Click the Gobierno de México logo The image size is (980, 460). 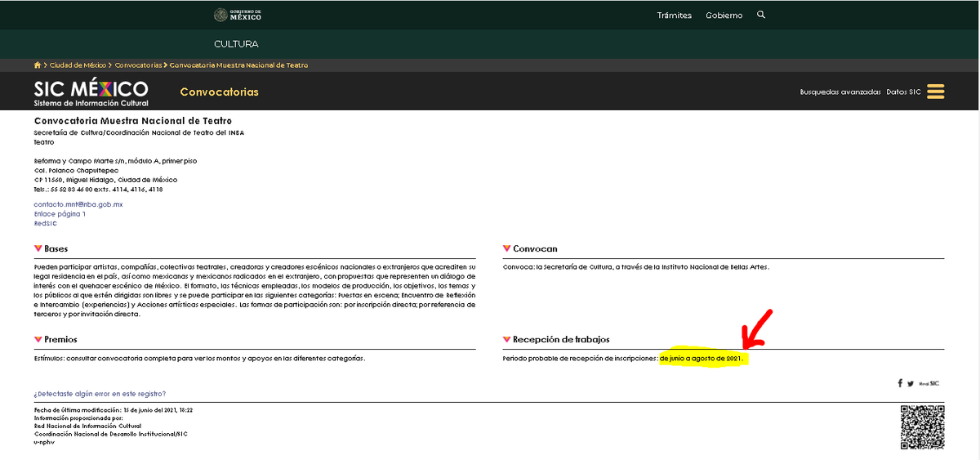tap(238, 15)
